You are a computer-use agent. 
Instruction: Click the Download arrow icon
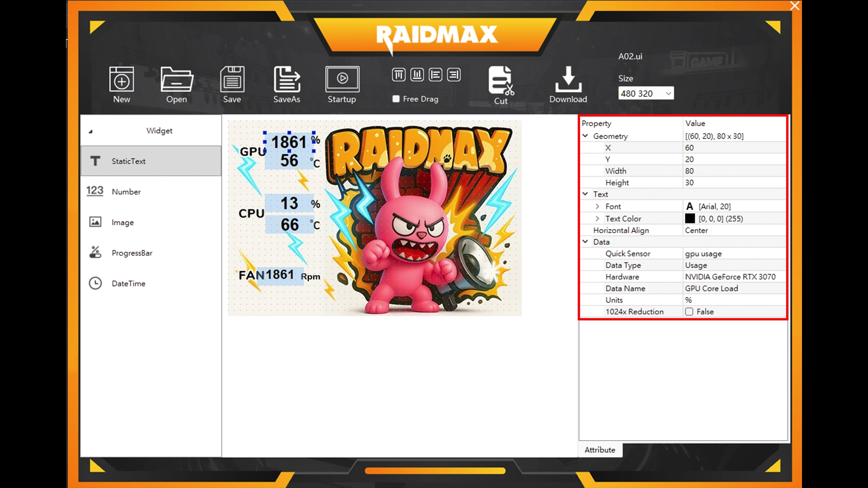[568, 80]
